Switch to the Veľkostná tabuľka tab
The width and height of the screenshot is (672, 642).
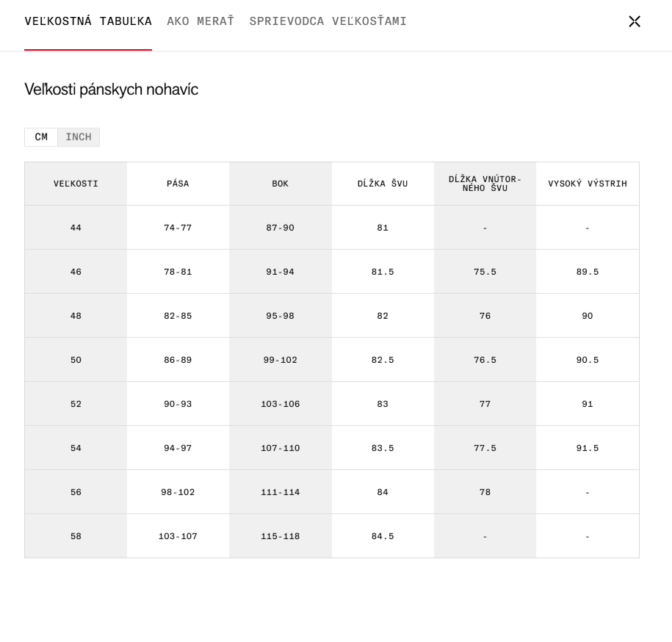88,21
